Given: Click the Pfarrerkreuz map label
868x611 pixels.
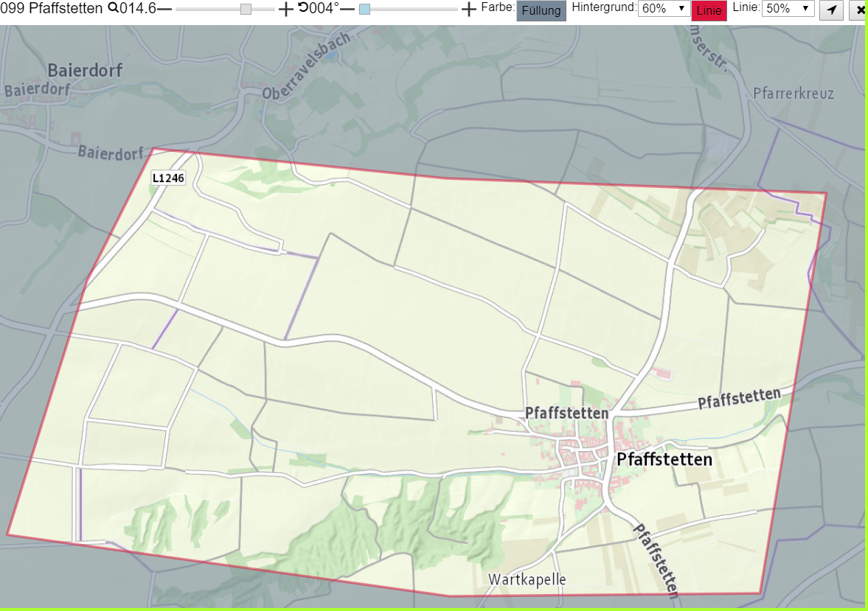Looking at the screenshot, I should 794,93.
